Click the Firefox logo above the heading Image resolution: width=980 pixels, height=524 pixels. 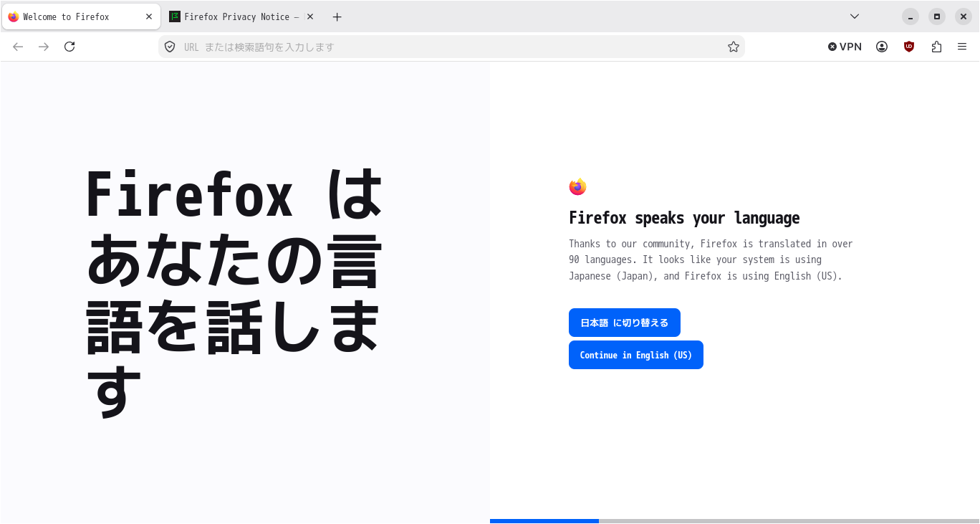pyautogui.click(x=577, y=186)
